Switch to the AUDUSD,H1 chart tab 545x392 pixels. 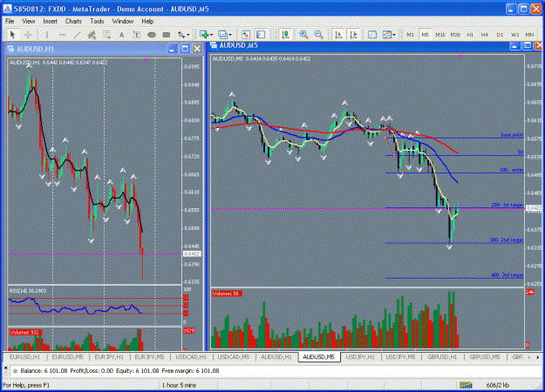(276, 357)
